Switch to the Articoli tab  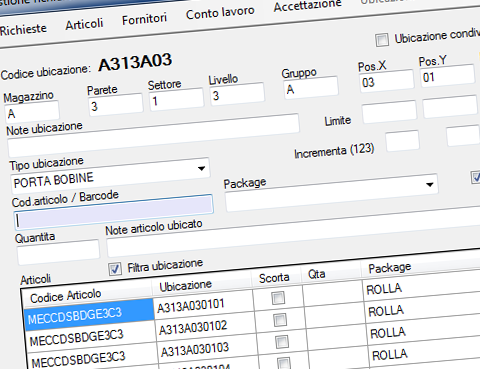(84, 24)
